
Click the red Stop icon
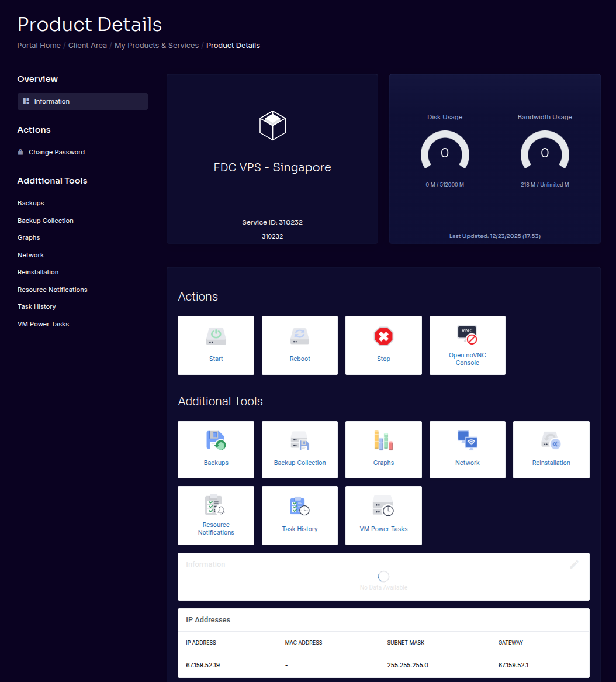coord(383,336)
